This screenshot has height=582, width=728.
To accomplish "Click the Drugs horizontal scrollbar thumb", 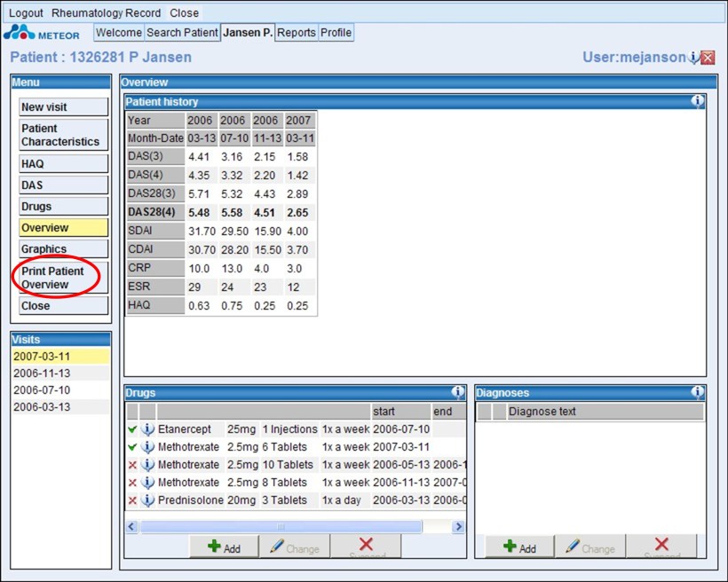I will coord(281,526).
